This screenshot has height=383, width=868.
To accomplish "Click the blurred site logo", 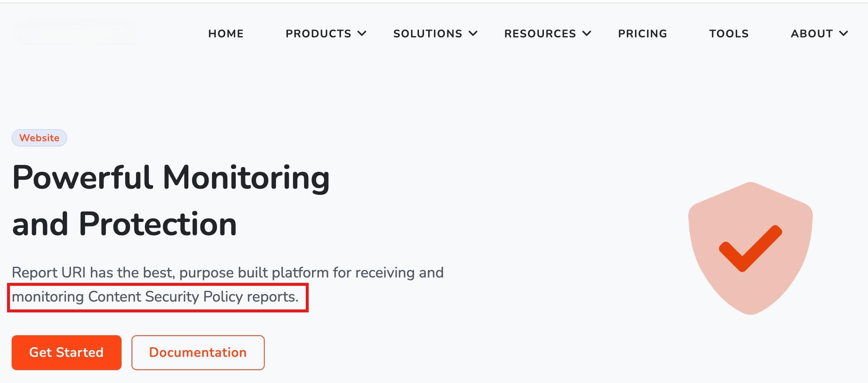I will tap(75, 32).
